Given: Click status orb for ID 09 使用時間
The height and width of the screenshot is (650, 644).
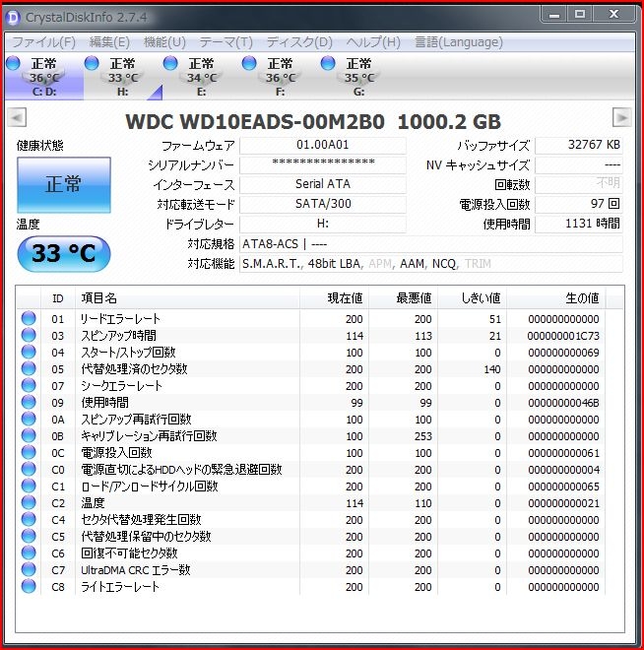Looking at the screenshot, I should click(x=29, y=402).
